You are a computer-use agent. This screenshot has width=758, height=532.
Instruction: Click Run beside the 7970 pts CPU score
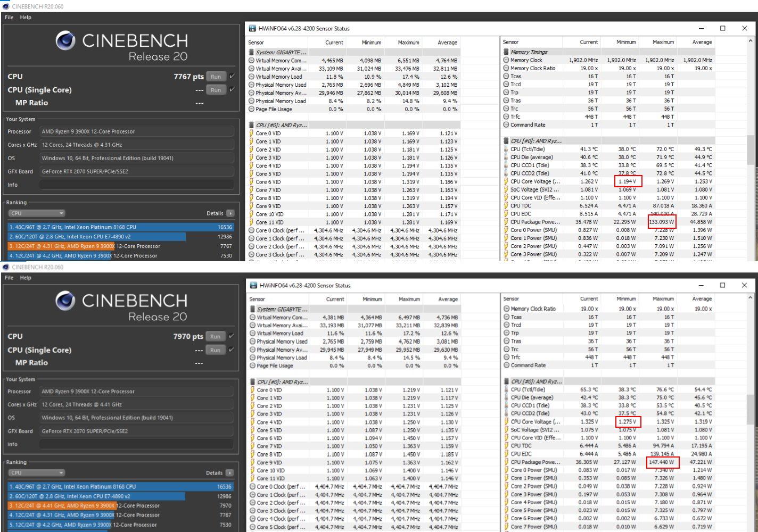click(x=215, y=336)
